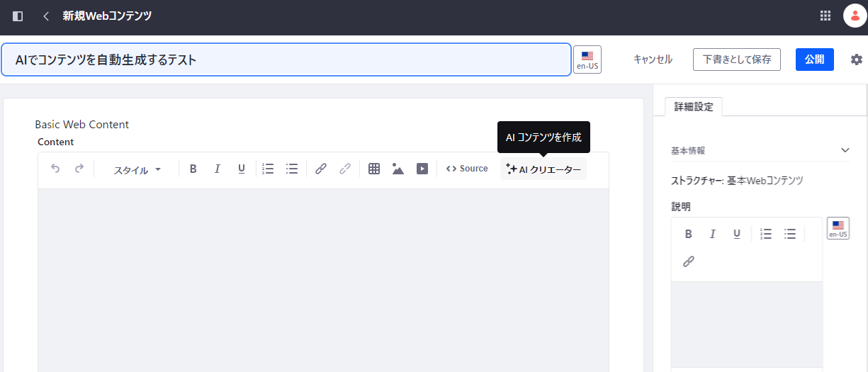Open the user avatar menu

pos(855,16)
